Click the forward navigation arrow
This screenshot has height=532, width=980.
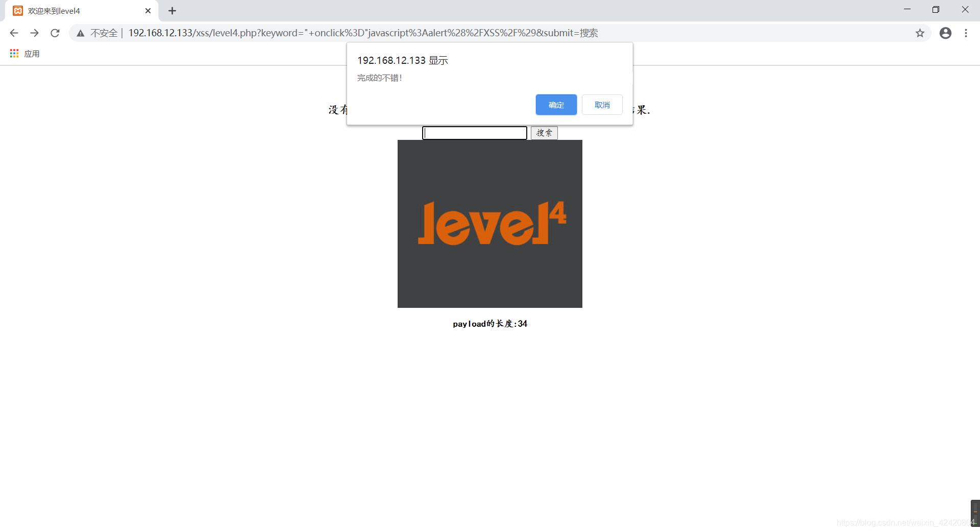34,33
